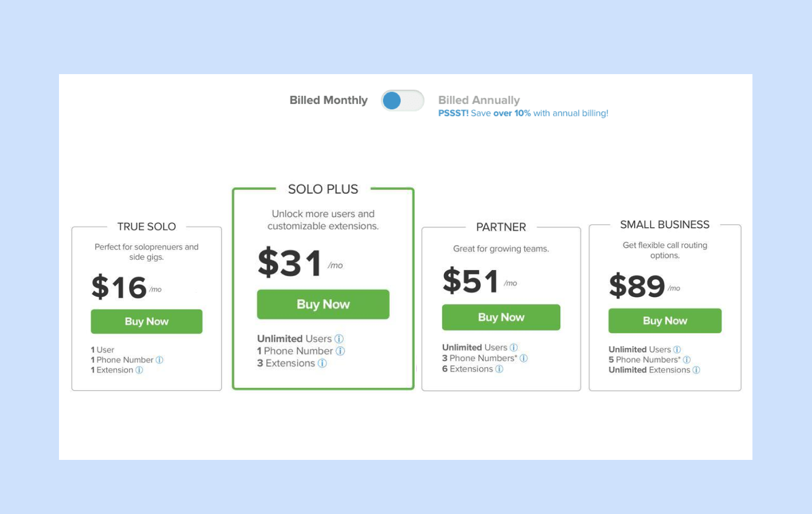Select the Billed Annually label

479,100
